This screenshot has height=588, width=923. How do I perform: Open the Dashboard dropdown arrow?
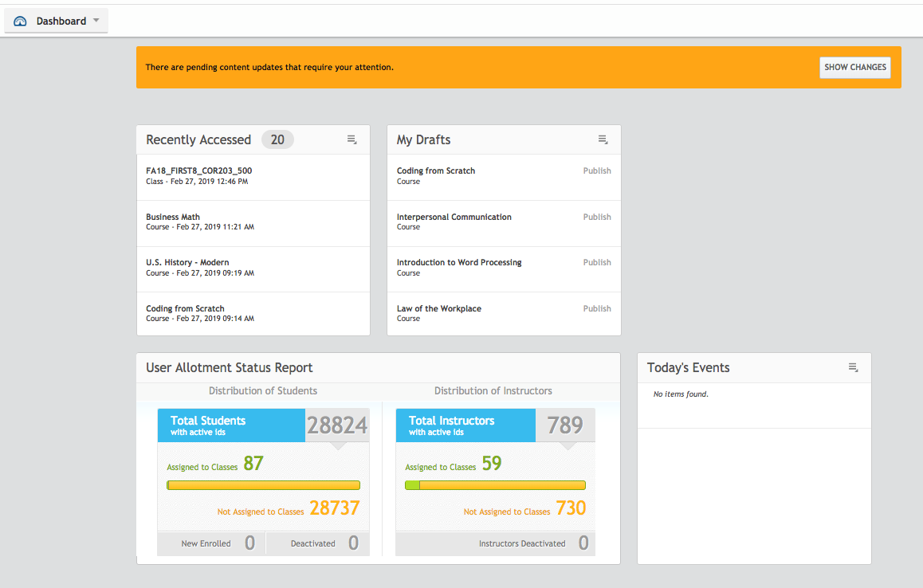pyautogui.click(x=96, y=21)
